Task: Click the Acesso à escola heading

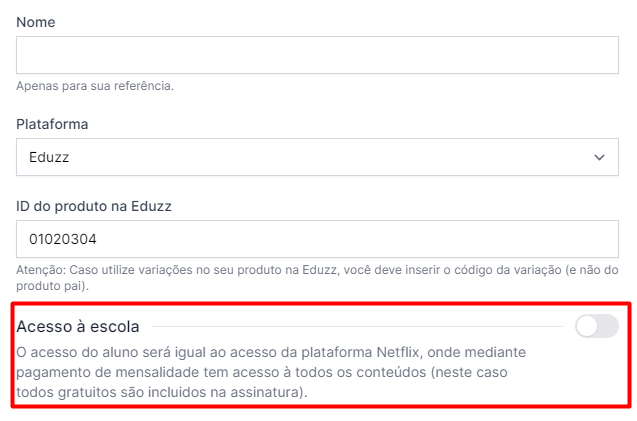Action: 78,326
